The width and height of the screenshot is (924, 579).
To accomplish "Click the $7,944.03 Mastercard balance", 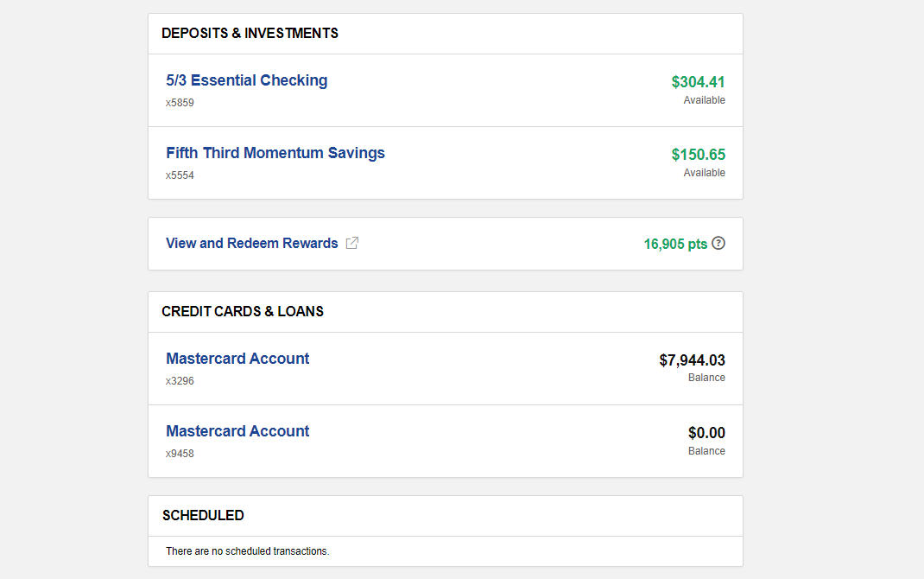I will click(693, 360).
